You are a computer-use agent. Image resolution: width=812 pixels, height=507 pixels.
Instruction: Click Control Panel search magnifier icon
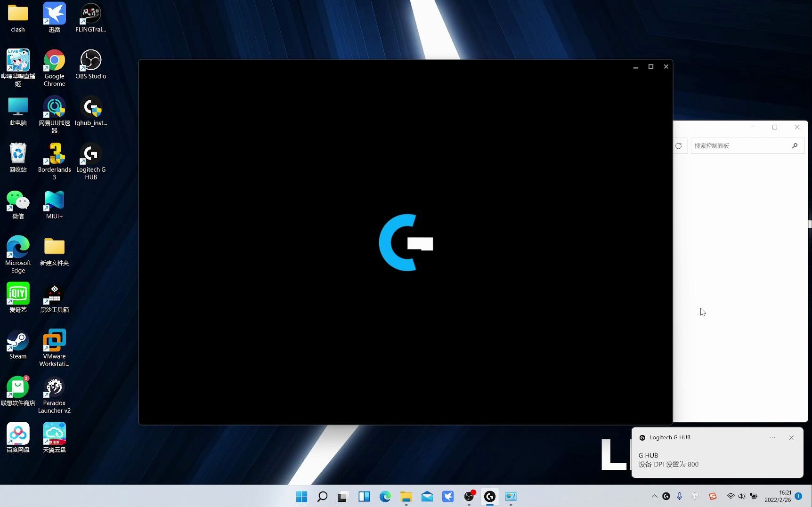pos(795,146)
